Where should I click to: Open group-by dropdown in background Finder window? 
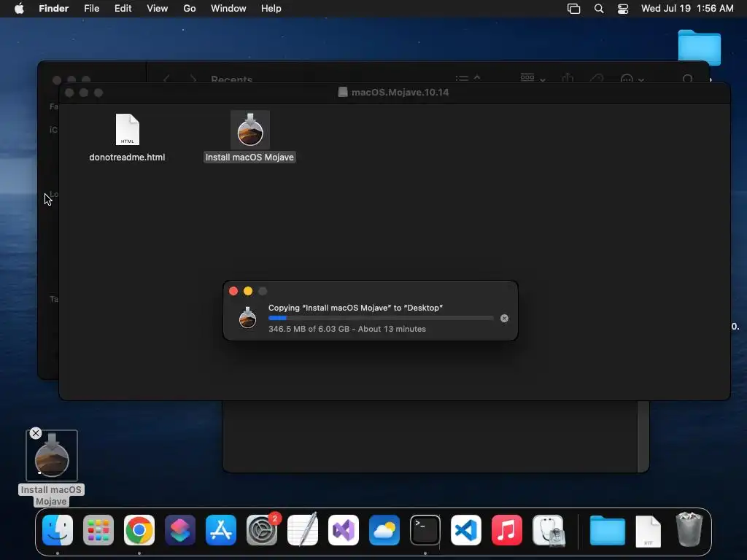pos(533,78)
